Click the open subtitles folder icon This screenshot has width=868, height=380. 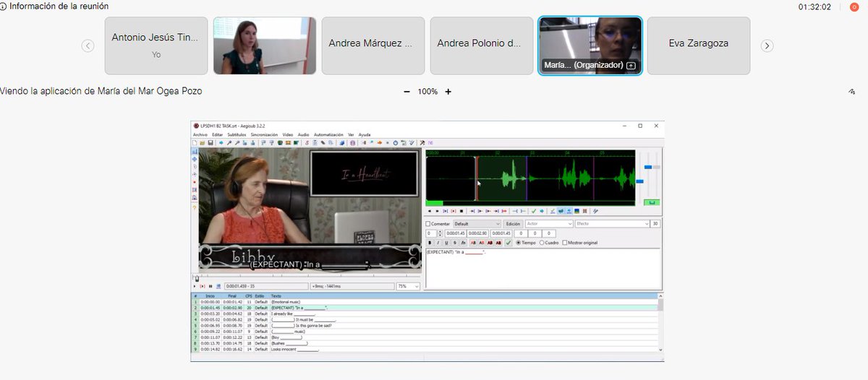tap(203, 143)
